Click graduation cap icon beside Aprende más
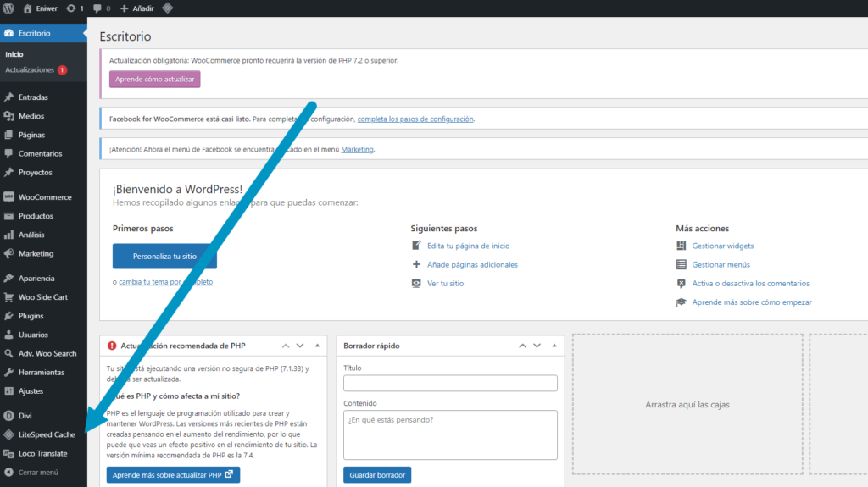The height and width of the screenshot is (487, 868). click(681, 302)
